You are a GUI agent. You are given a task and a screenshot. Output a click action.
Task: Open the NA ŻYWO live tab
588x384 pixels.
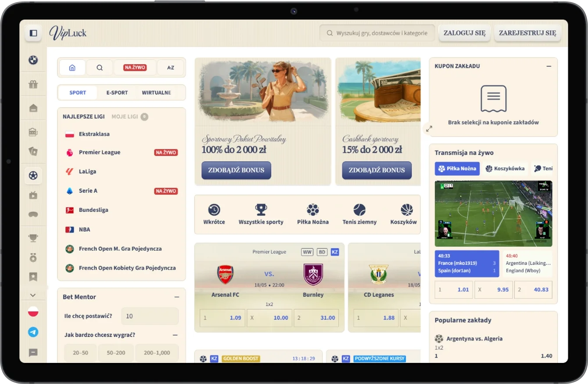(135, 68)
